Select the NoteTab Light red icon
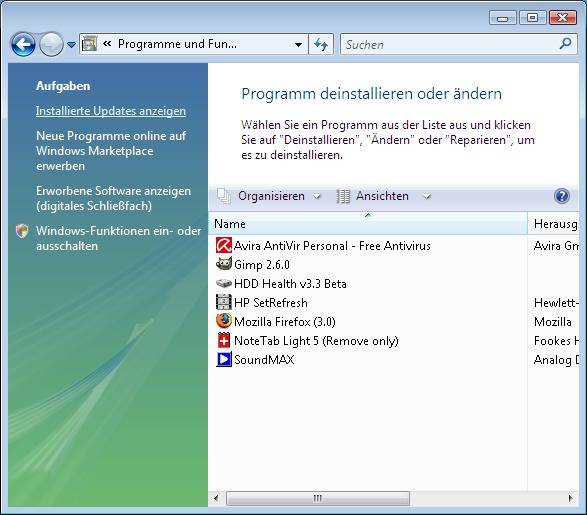 (x=224, y=340)
